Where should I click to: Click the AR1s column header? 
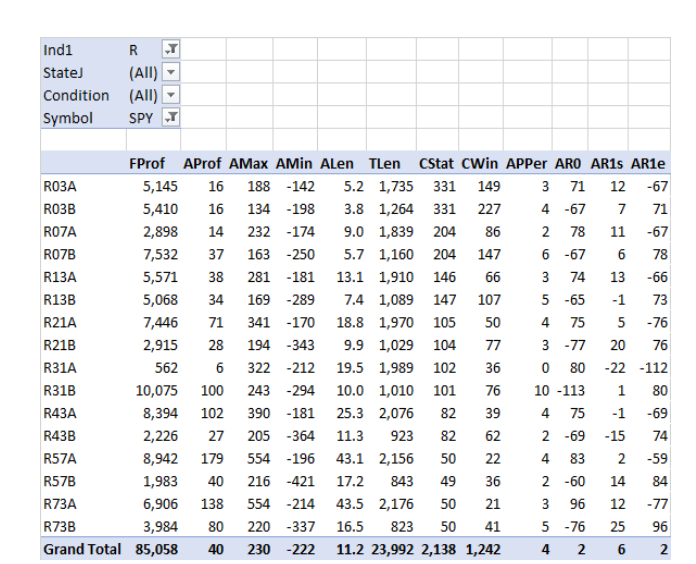click(x=606, y=164)
